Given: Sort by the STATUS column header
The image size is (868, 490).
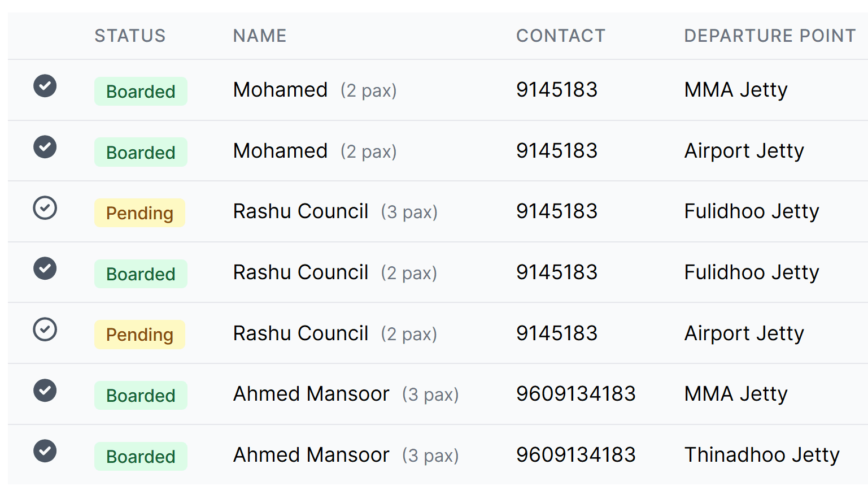Looking at the screenshot, I should 130,36.
